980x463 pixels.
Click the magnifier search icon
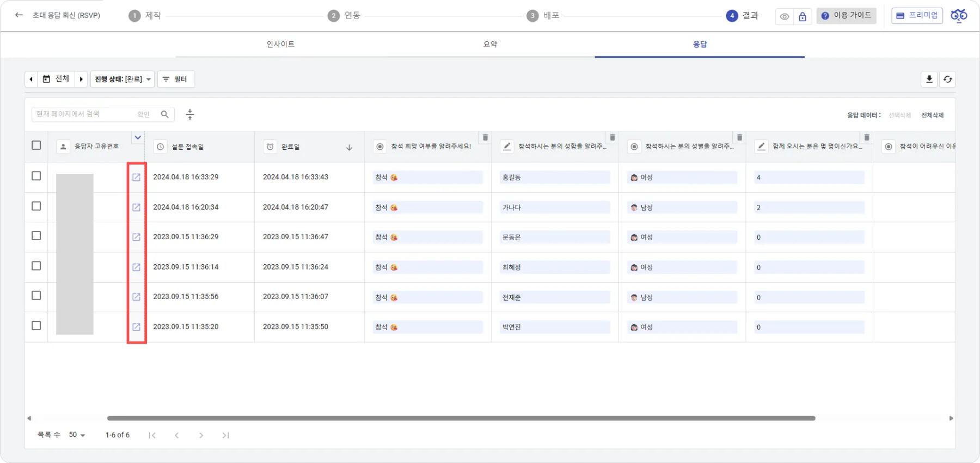(164, 114)
